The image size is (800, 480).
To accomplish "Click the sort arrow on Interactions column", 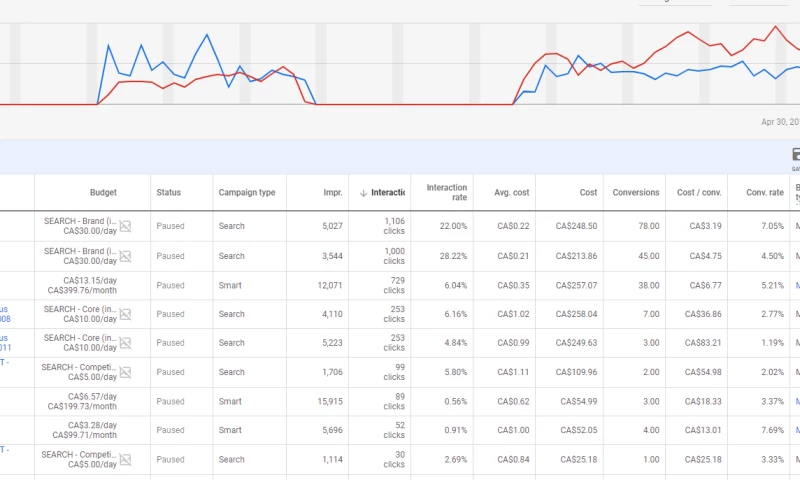I will 363,193.
